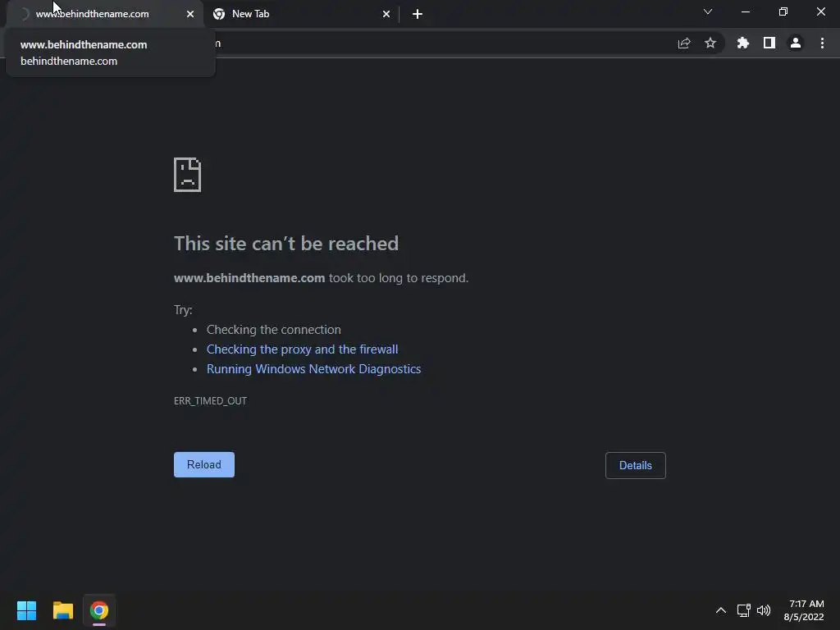Open the Windows Start menu
Viewport: 840px width, 630px height.
[27, 610]
